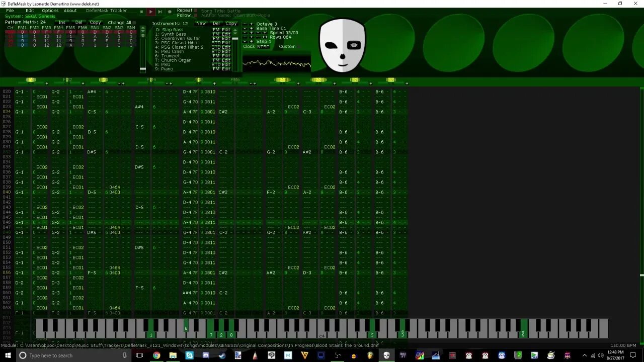Click the Pattern Matrix Ins button
This screenshot has height=362, width=644.
click(62, 22)
